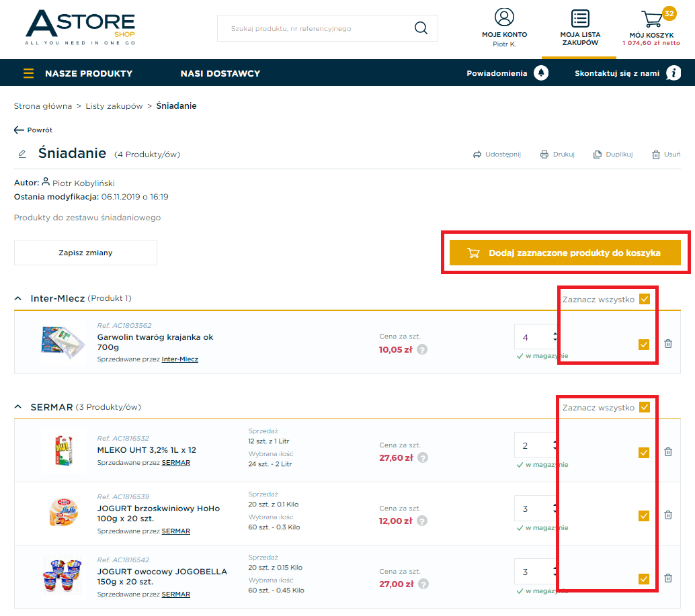
Task: Uncheck the JOGURT owocowy JOGOBELLA checkbox
Action: point(644,579)
